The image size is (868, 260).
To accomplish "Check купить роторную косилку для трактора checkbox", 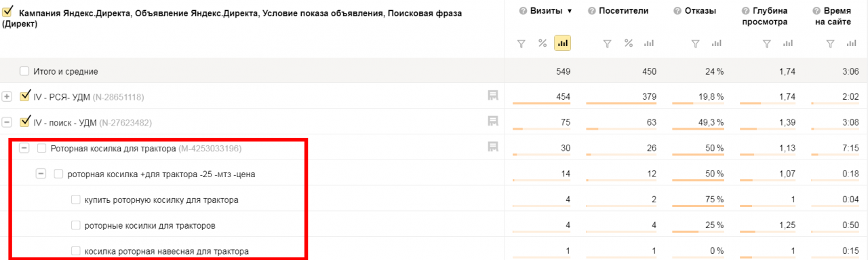I will (x=76, y=200).
